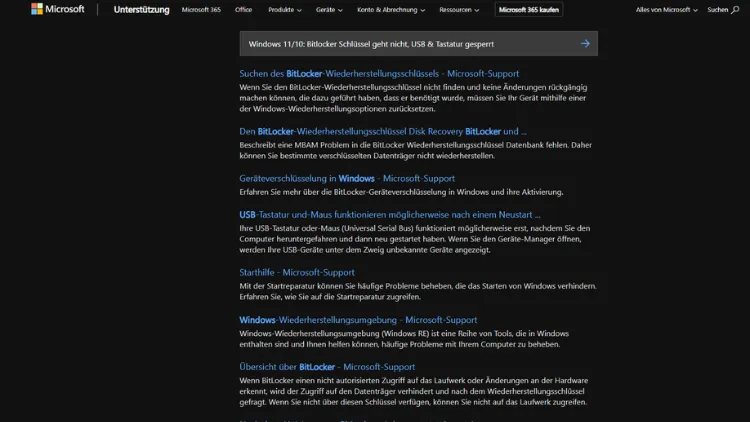
Task: Open the Microsoft 365 menu item
Action: (x=201, y=10)
